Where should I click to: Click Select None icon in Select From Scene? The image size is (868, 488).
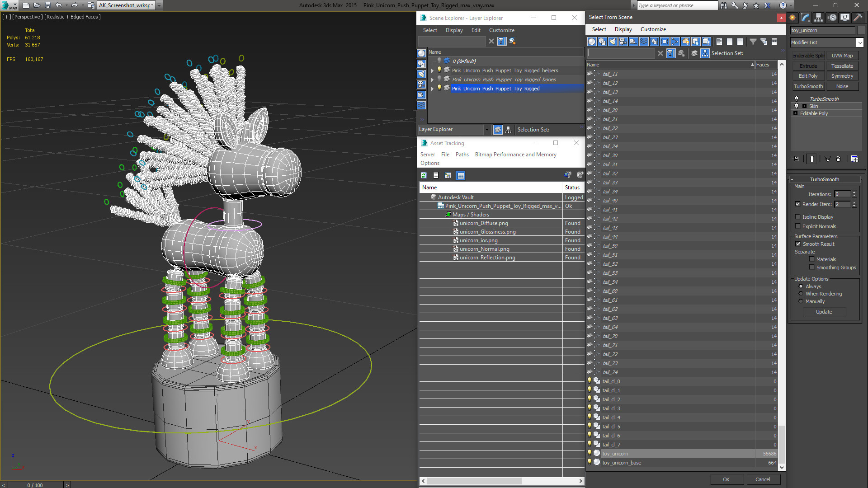(x=730, y=42)
